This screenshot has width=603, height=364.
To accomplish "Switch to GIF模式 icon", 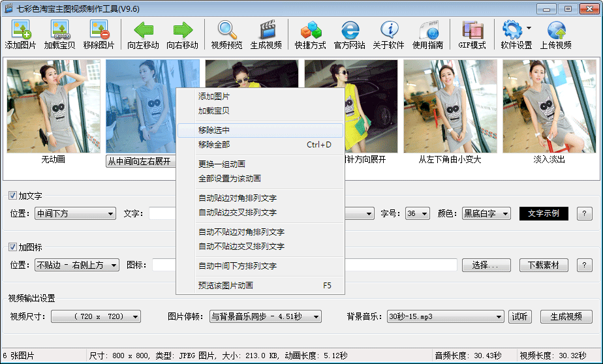I will pyautogui.click(x=472, y=35).
